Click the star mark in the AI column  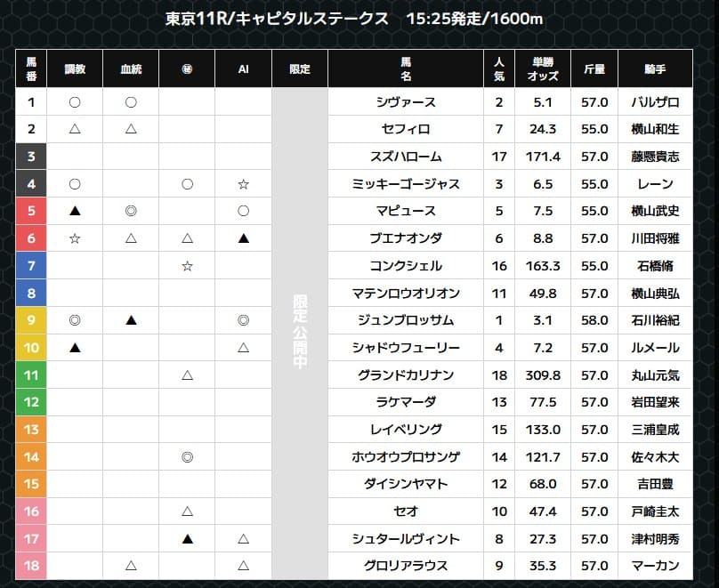pyautogui.click(x=243, y=184)
